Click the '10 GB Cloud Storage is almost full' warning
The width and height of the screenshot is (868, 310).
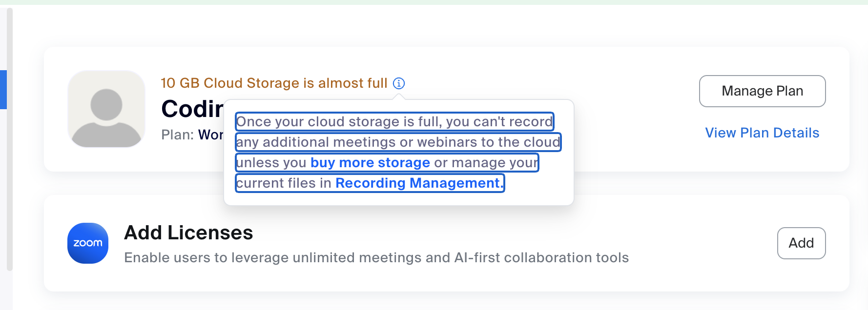[274, 83]
